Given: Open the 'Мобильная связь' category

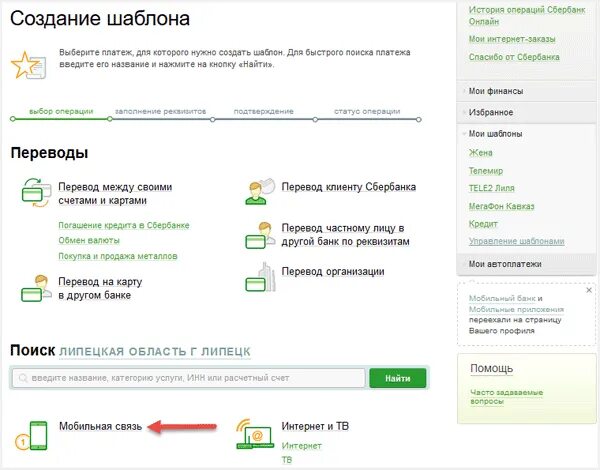Looking at the screenshot, I should [101, 426].
